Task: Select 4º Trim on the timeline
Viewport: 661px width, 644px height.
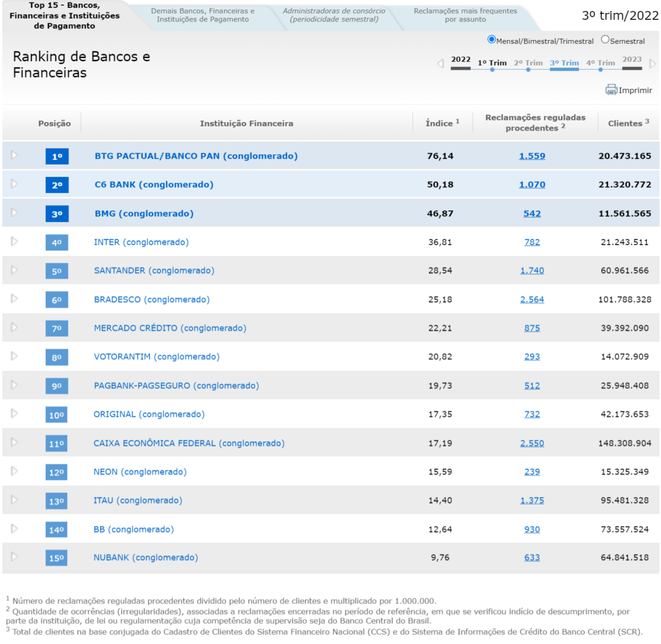Action: click(601, 63)
